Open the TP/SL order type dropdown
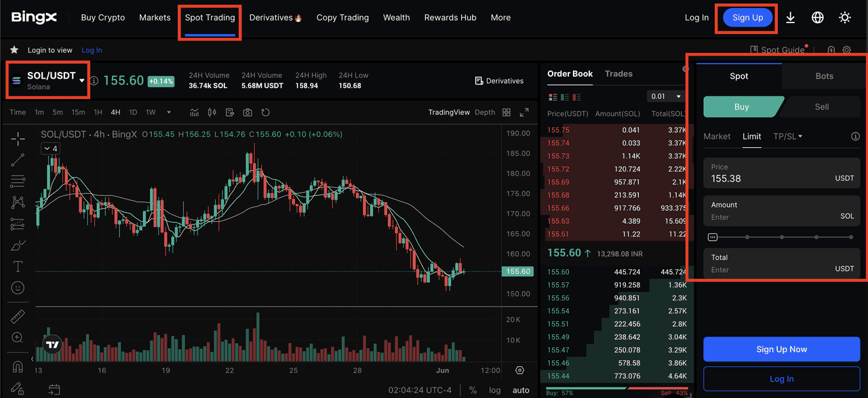The image size is (868, 398). (x=788, y=136)
